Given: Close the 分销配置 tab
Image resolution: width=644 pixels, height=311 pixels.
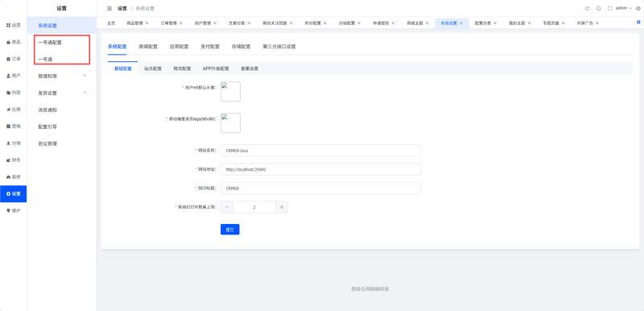Looking at the screenshot, I should tap(359, 23).
